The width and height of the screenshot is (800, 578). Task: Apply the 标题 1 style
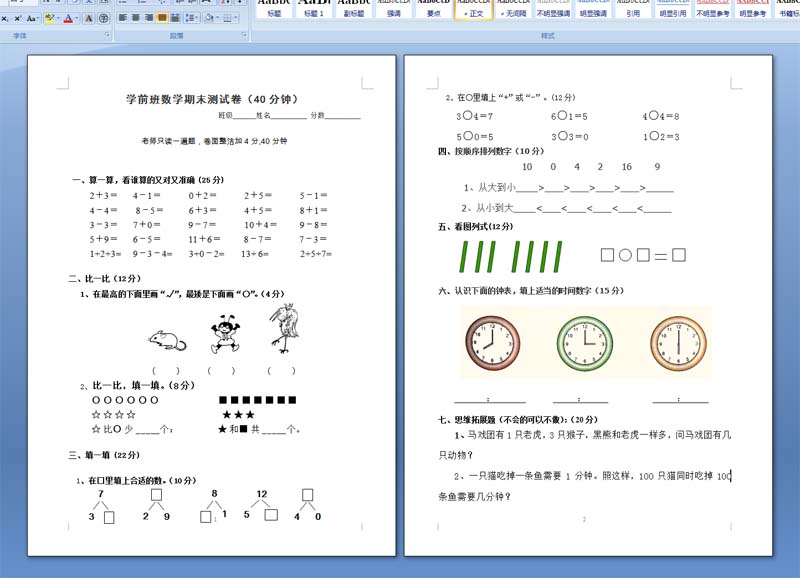point(314,9)
